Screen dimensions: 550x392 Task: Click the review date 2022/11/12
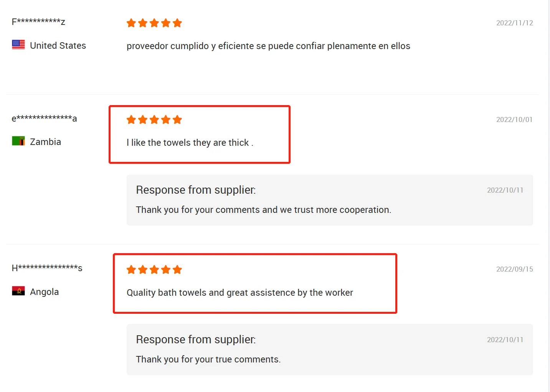[514, 23]
